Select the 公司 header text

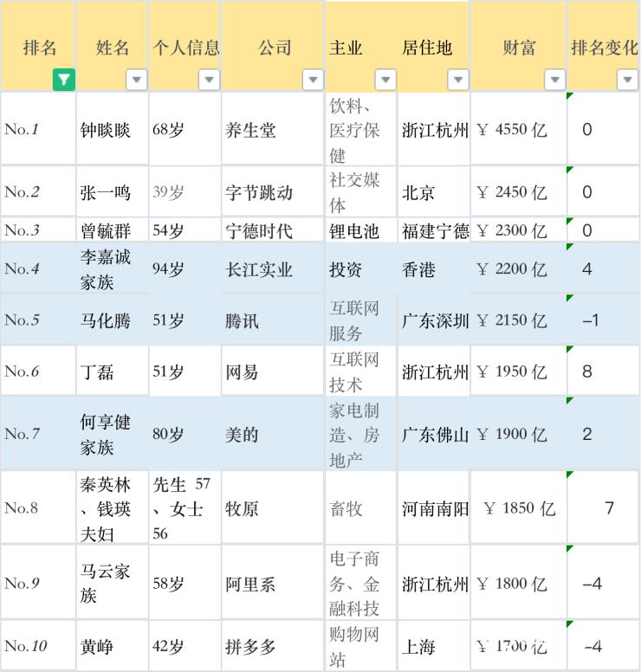[275, 48]
